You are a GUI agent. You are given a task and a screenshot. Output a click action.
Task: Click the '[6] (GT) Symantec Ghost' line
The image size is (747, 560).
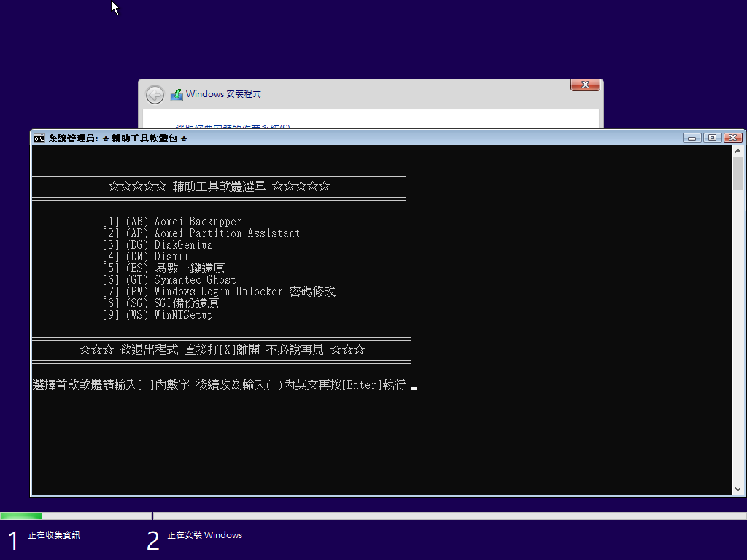point(169,280)
